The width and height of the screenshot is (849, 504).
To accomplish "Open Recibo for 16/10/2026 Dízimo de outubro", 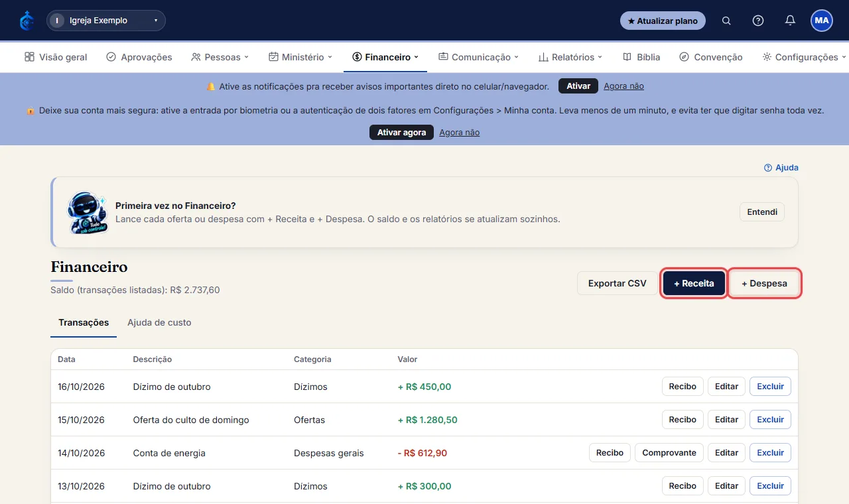I will pyautogui.click(x=683, y=387).
